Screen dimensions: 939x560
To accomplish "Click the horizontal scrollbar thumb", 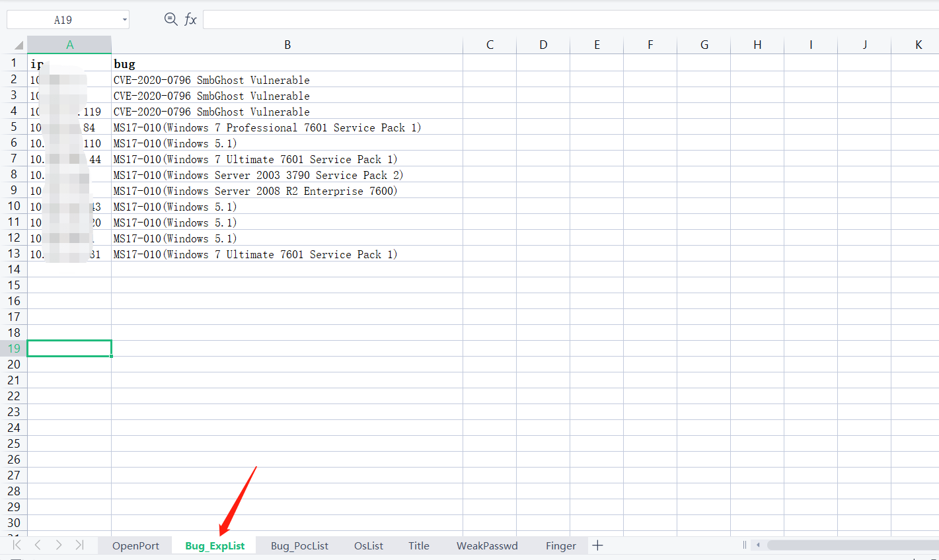I will (x=853, y=545).
